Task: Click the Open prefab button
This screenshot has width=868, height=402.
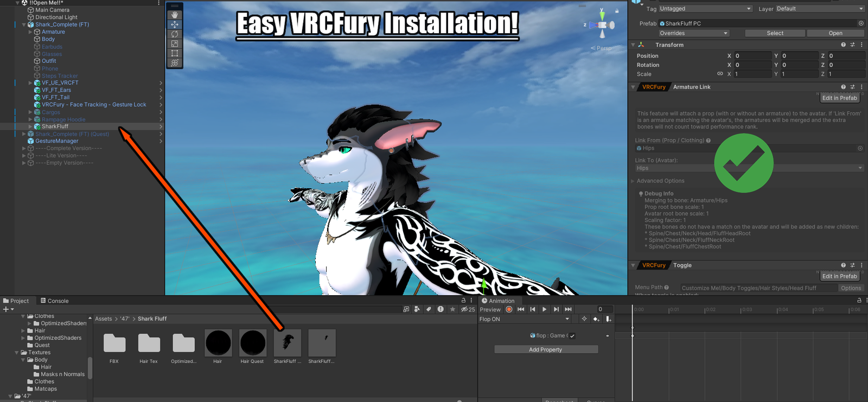Action: 835,33
